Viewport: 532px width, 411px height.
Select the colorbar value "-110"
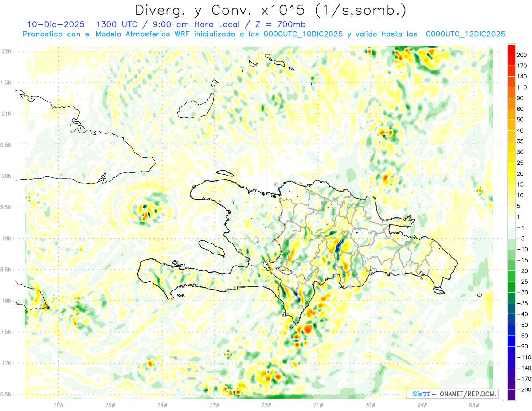tap(524, 357)
